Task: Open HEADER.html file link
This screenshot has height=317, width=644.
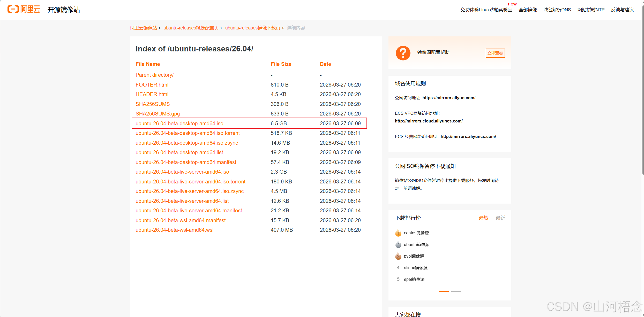Action: click(x=152, y=94)
